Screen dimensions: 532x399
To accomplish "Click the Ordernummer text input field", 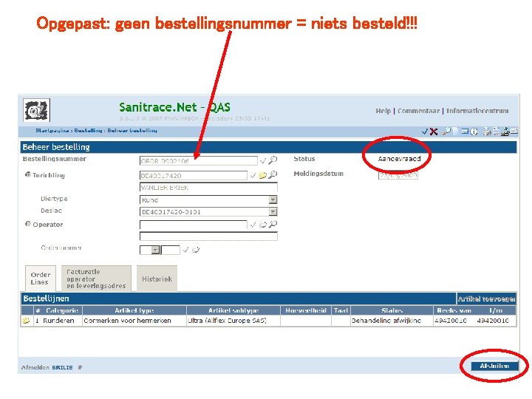I will click(x=171, y=250).
